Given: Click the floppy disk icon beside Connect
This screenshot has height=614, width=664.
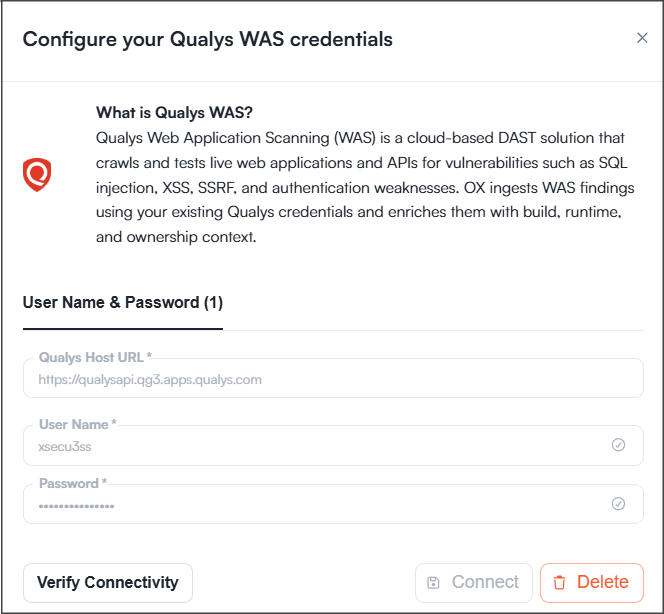Looking at the screenshot, I should pyautogui.click(x=433, y=583).
